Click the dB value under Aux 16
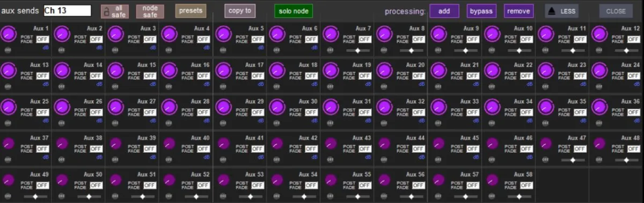 point(207,84)
